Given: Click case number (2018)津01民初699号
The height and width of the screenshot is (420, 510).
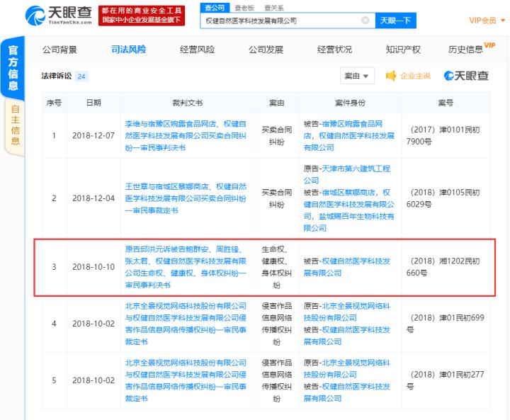Looking at the screenshot, I should pos(445,324).
